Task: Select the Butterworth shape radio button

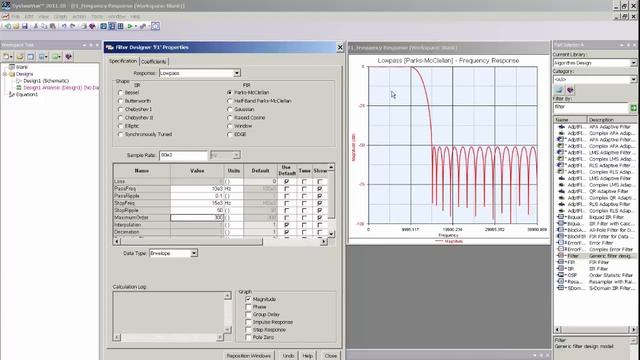Action: click(120, 101)
